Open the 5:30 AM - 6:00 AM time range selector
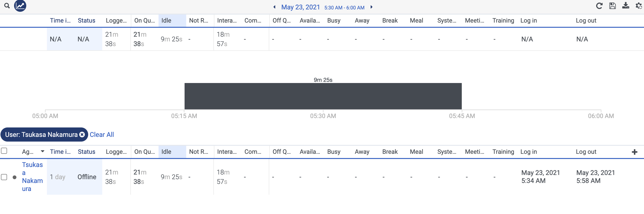Image resolution: width=644 pixels, height=214 pixels. click(x=344, y=8)
